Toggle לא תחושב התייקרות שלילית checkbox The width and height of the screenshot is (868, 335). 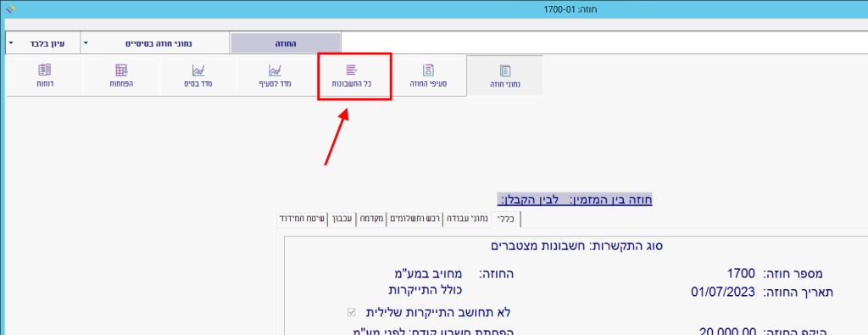tap(351, 312)
